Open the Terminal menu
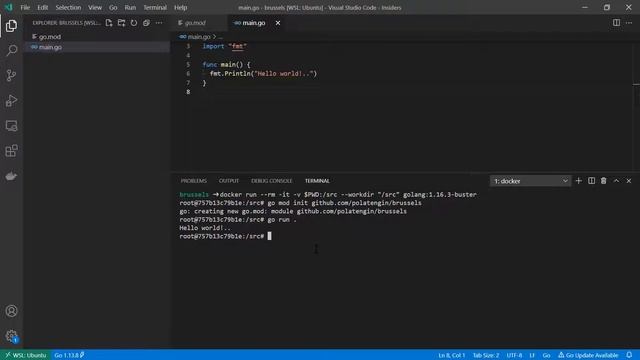Viewport: 640px width, 360px height. pyautogui.click(x=155, y=7)
